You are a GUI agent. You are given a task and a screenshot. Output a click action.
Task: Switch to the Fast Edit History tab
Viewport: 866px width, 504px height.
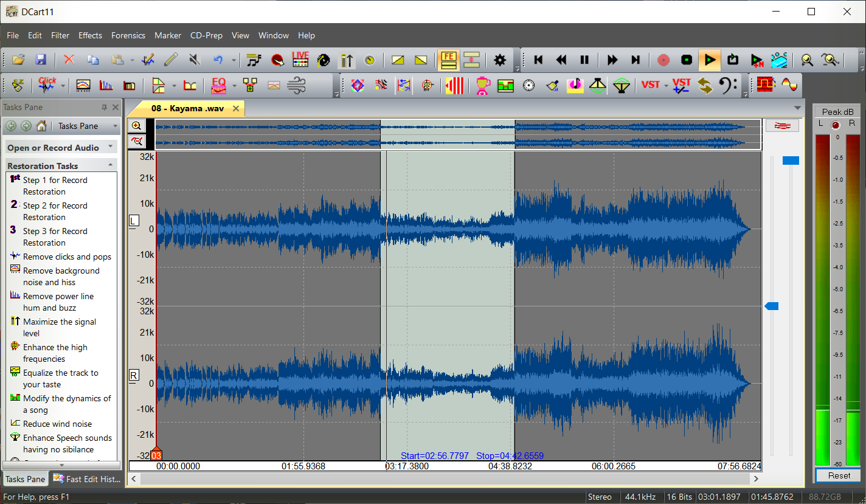click(x=86, y=479)
